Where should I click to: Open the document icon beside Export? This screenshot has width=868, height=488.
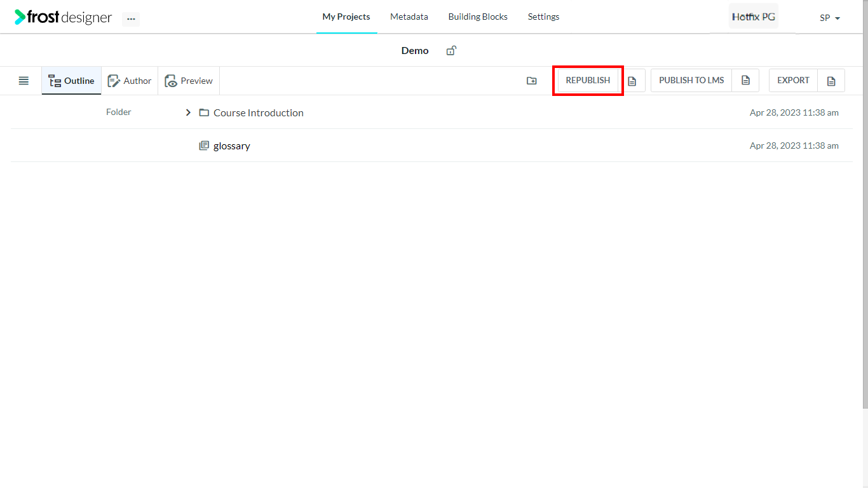pyautogui.click(x=831, y=81)
